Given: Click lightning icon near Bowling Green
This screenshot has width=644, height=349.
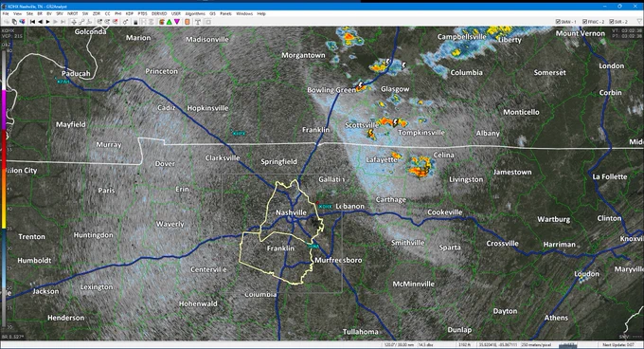Looking at the screenshot, I should [361, 85].
